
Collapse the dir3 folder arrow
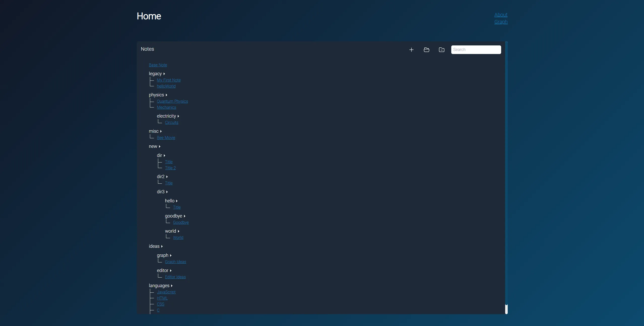coord(167,192)
